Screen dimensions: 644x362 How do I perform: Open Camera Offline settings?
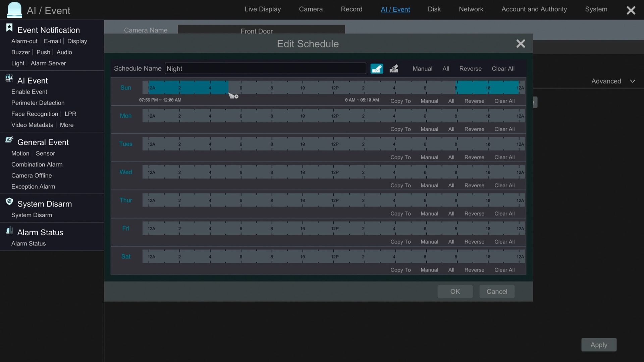32,176
